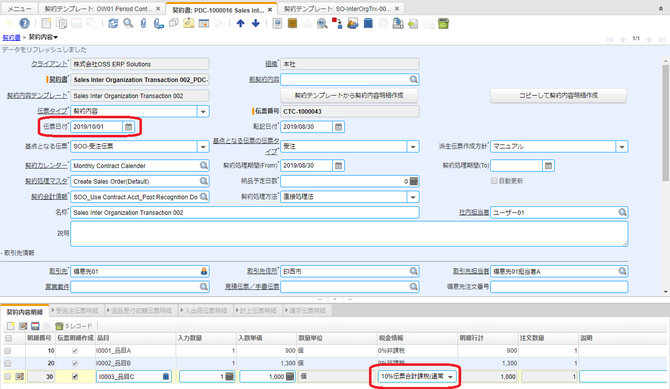Click the Copy Record toolbar icon
670x389 pixels.
click(x=62, y=24)
